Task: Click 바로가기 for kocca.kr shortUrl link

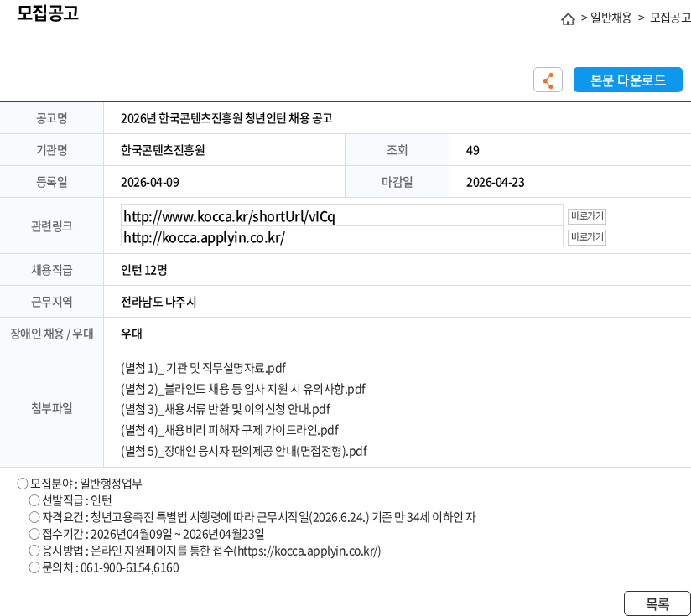Action: click(x=586, y=216)
